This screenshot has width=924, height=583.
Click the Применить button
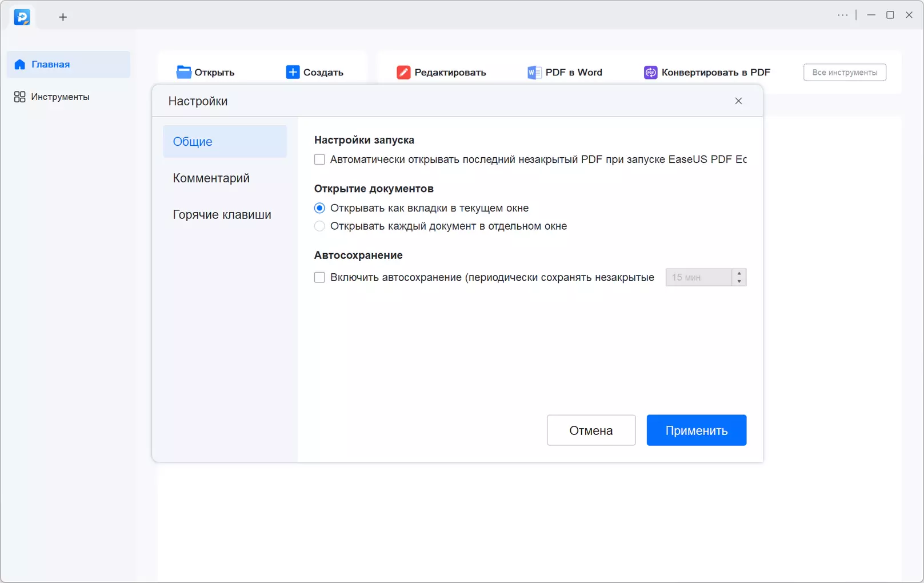697,430
